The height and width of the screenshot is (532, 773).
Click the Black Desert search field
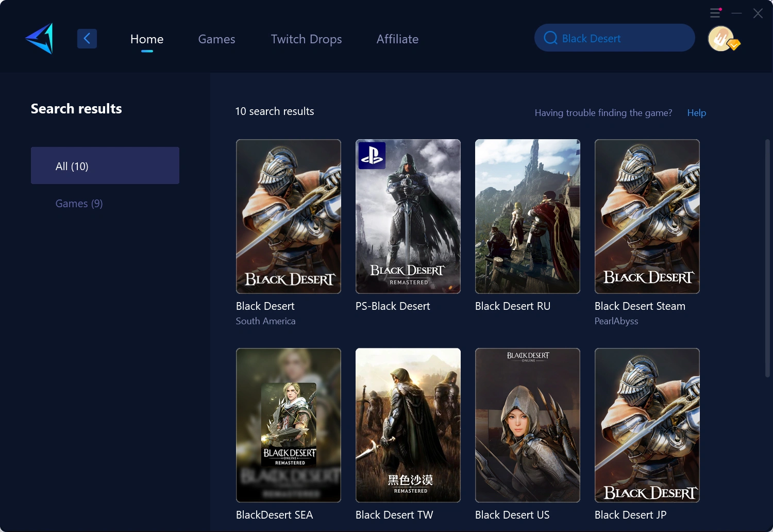(x=615, y=38)
